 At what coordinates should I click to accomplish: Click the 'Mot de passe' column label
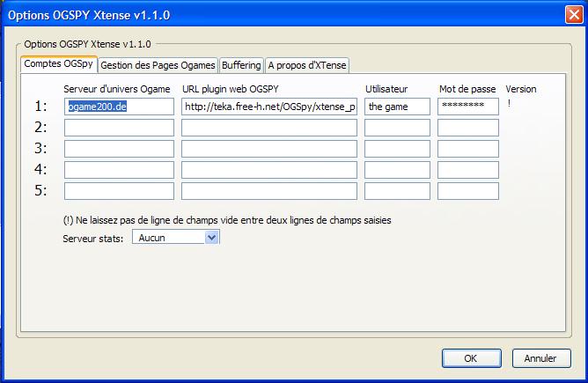467,89
